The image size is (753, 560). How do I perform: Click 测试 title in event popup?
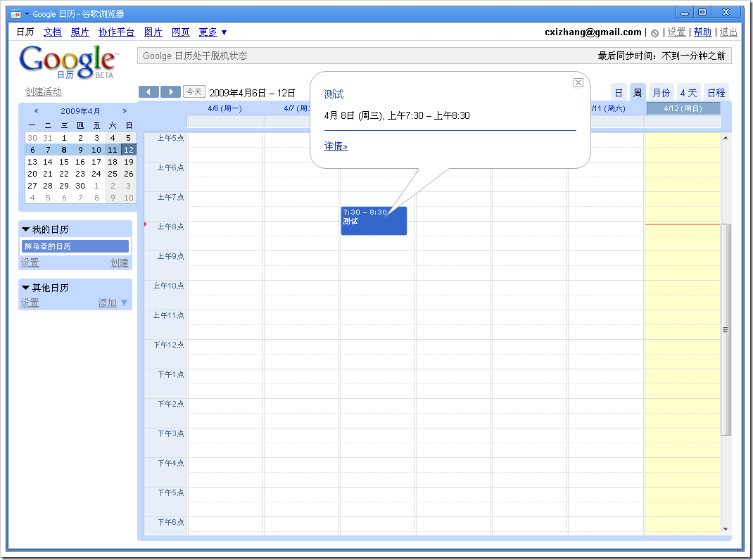(x=334, y=94)
